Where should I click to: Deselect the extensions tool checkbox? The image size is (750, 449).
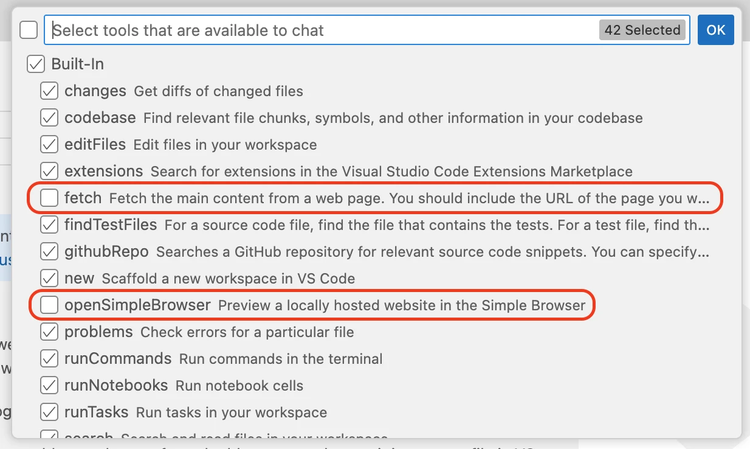(x=49, y=171)
